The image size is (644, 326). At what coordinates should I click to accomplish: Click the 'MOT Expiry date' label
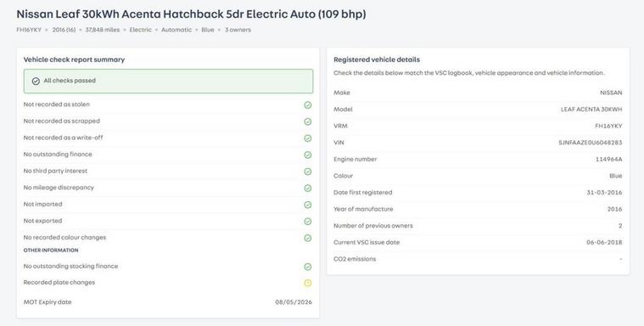[48, 302]
